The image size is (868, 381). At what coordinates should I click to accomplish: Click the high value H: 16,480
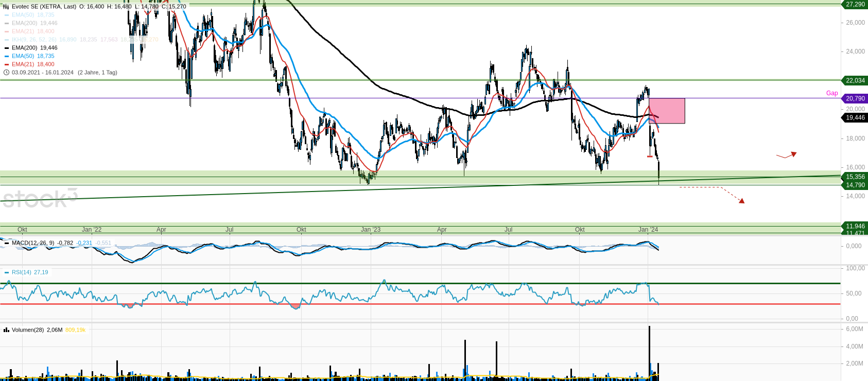pos(119,7)
